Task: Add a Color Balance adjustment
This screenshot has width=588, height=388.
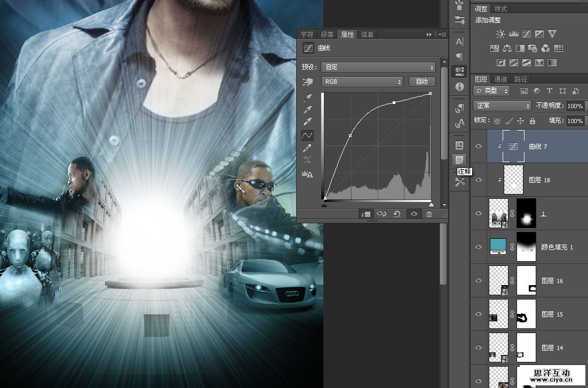Action: point(507,48)
